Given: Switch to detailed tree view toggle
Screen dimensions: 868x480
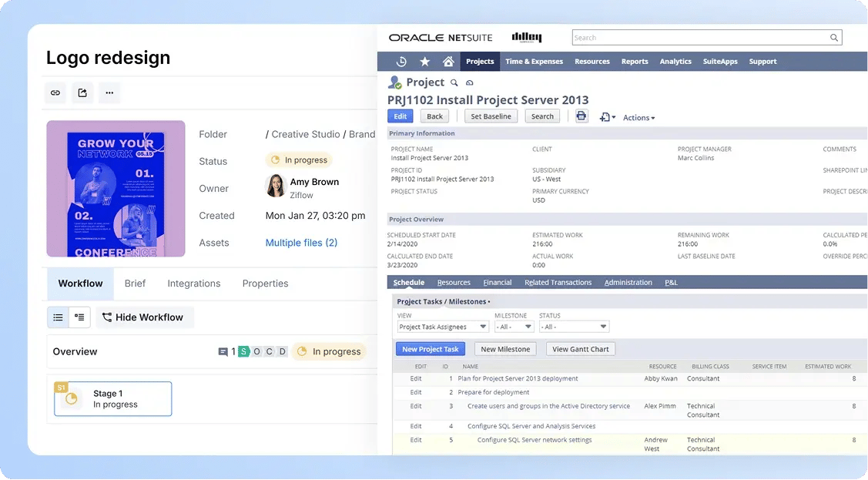Looking at the screenshot, I should 79,317.
